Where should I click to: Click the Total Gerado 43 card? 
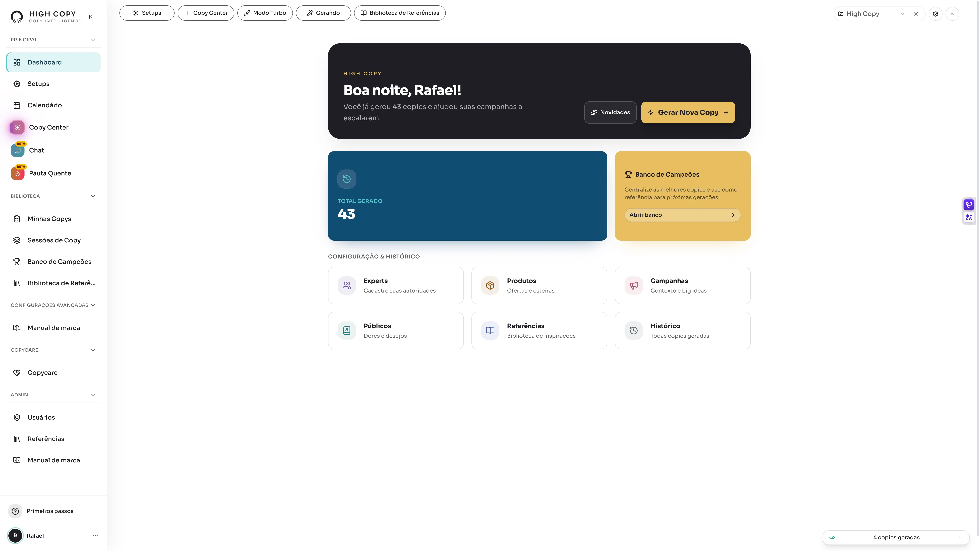click(x=468, y=196)
